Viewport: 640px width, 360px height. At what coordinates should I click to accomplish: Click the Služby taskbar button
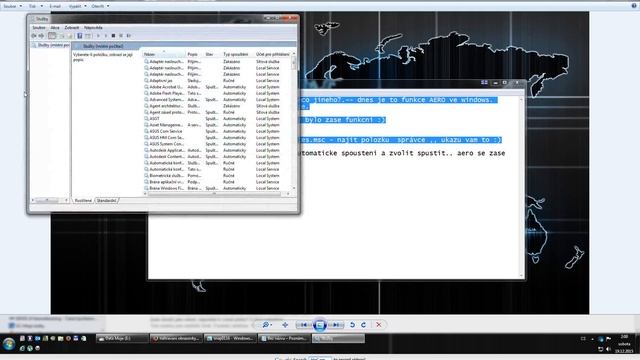click(338, 338)
